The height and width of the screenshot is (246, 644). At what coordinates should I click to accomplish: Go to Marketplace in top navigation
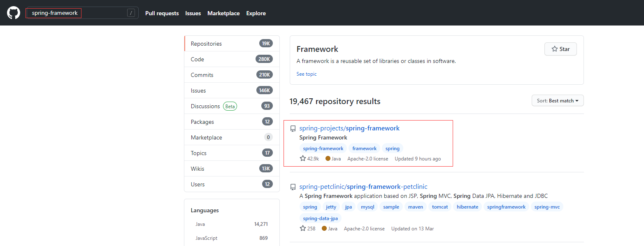point(223,13)
